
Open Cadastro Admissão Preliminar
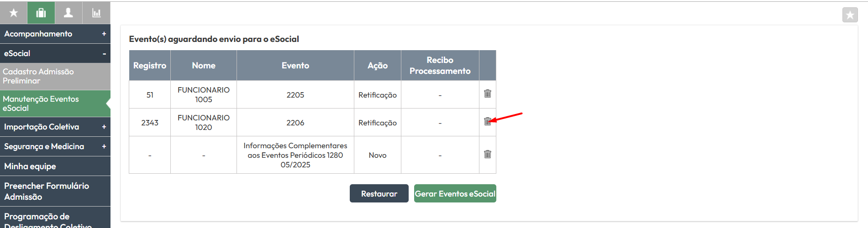[x=55, y=76]
